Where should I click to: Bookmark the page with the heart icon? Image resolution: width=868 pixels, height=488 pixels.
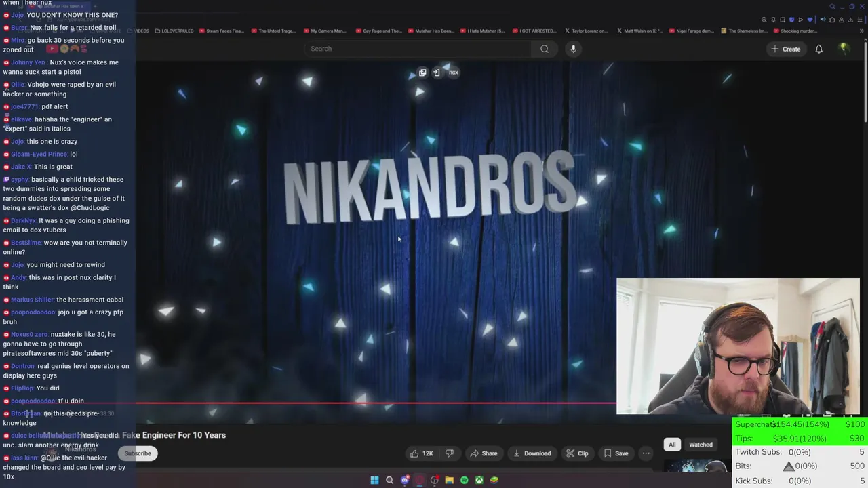pos(810,20)
